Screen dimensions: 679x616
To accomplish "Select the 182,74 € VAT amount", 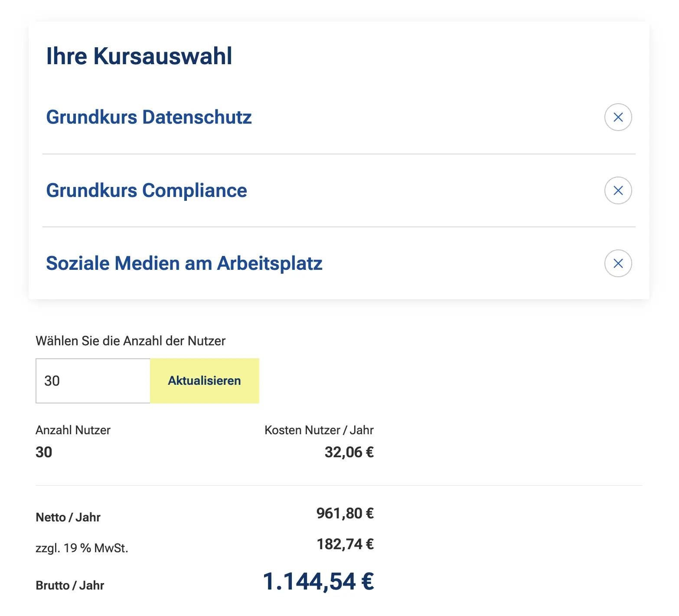I will (x=345, y=544).
